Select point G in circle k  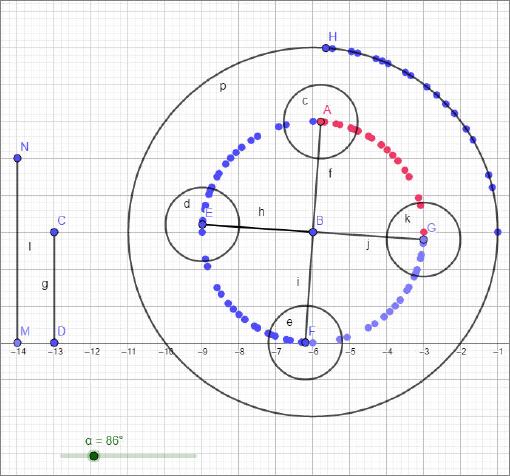click(423, 239)
